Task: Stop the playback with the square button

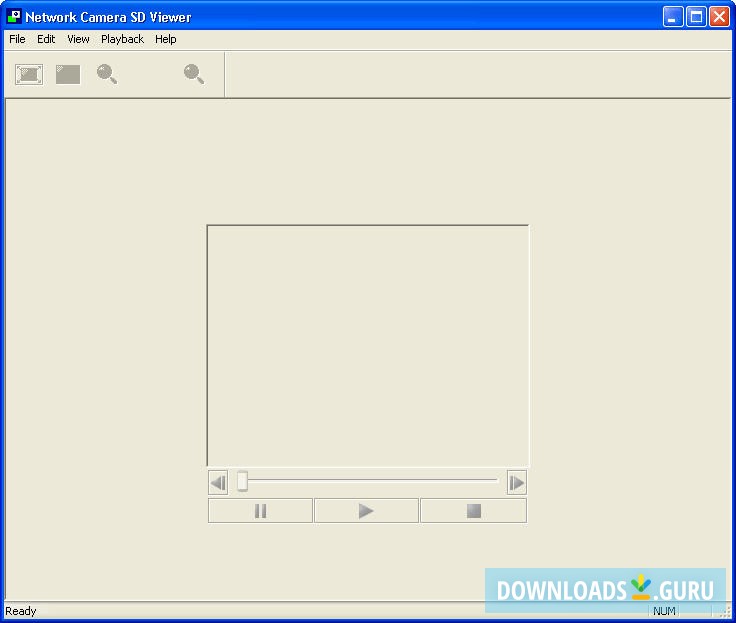Action: tap(474, 511)
